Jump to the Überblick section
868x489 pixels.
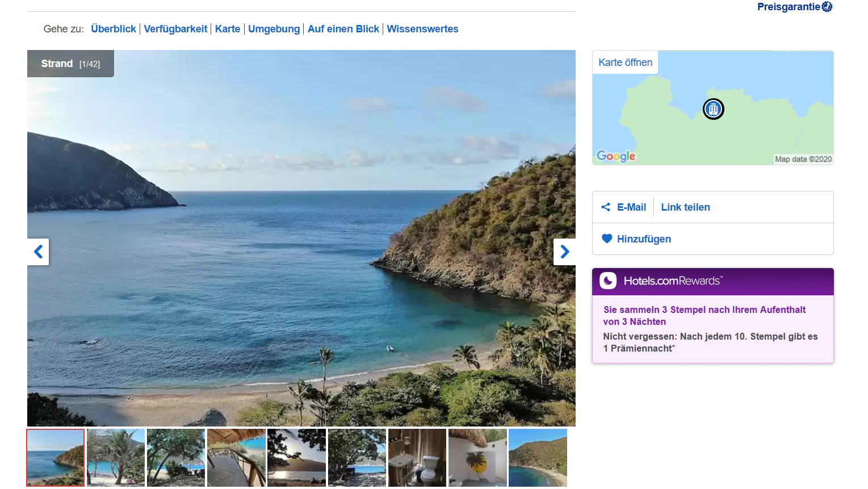pyautogui.click(x=114, y=29)
